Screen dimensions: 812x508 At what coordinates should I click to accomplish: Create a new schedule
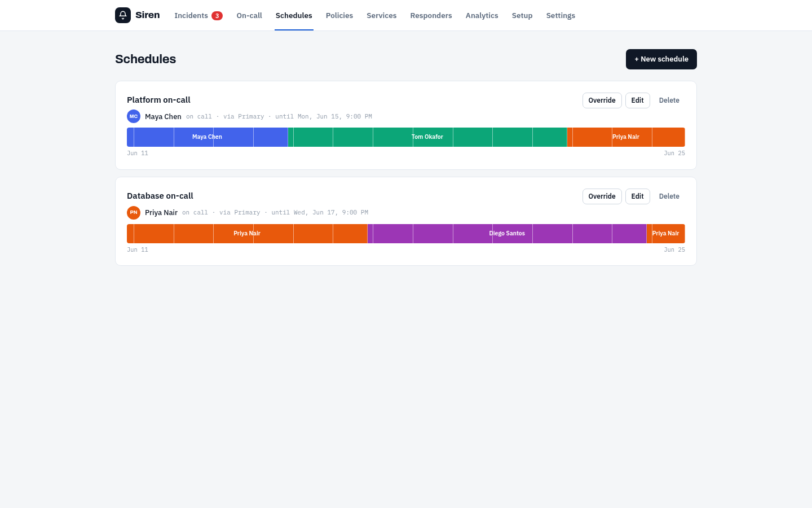(x=661, y=59)
